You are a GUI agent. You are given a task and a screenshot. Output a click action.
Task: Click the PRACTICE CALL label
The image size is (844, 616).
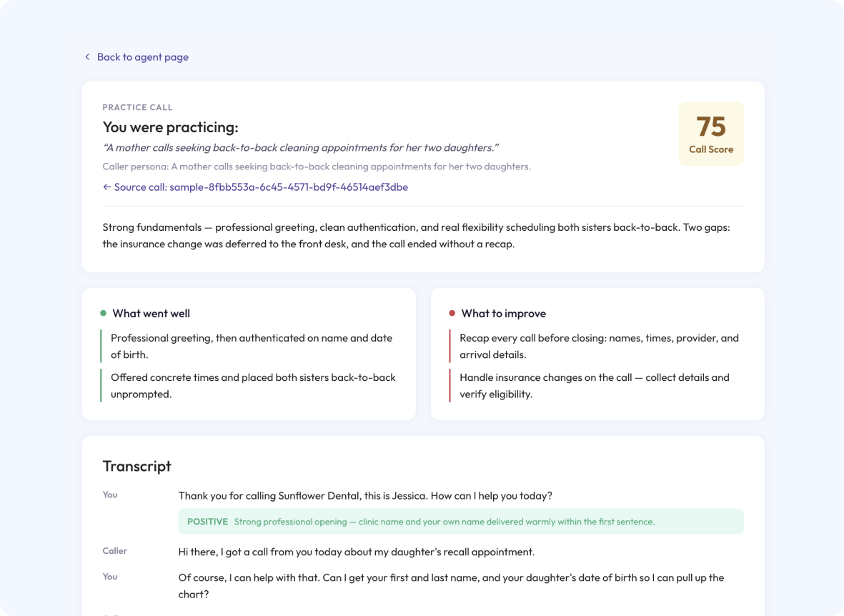138,107
